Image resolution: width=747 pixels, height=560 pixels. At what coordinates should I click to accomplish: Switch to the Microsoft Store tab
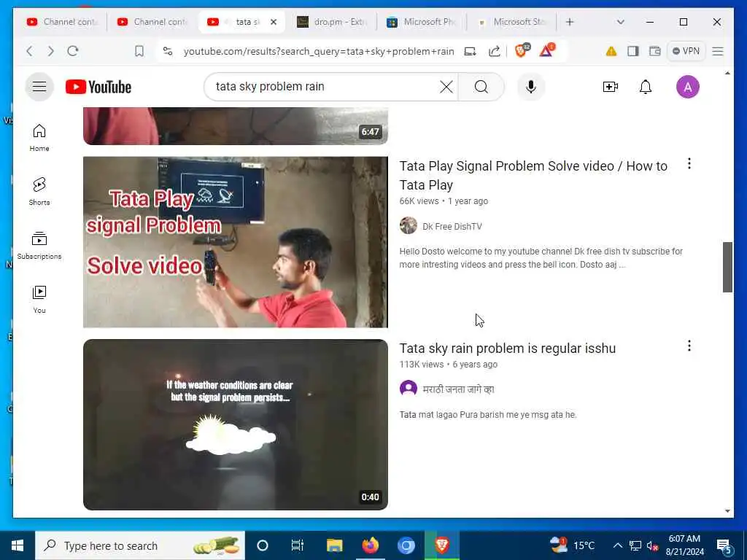pyautogui.click(x=512, y=22)
